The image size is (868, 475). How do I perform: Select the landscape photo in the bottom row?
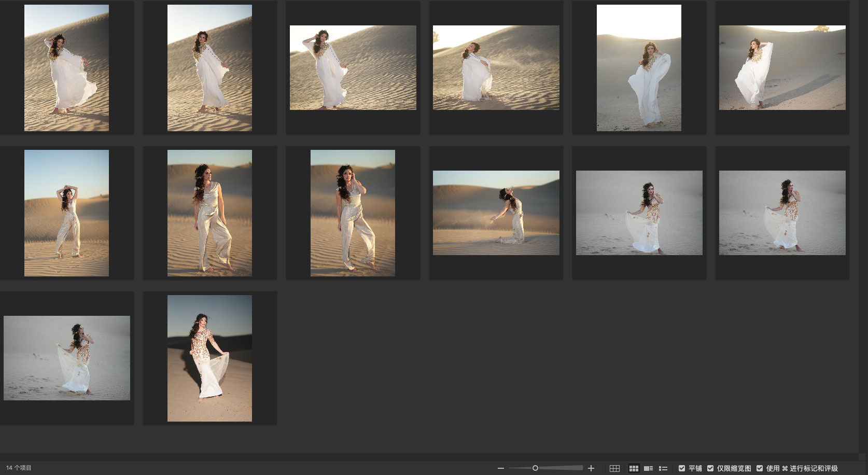click(x=66, y=358)
